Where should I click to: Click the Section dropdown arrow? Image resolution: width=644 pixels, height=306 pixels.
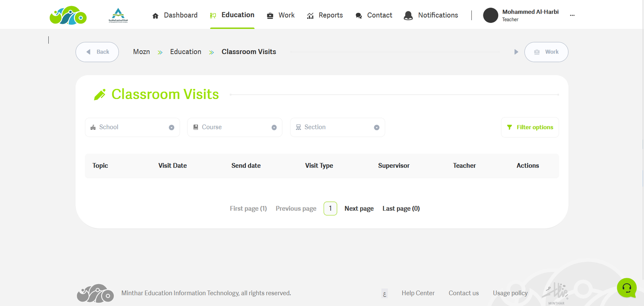(377, 127)
